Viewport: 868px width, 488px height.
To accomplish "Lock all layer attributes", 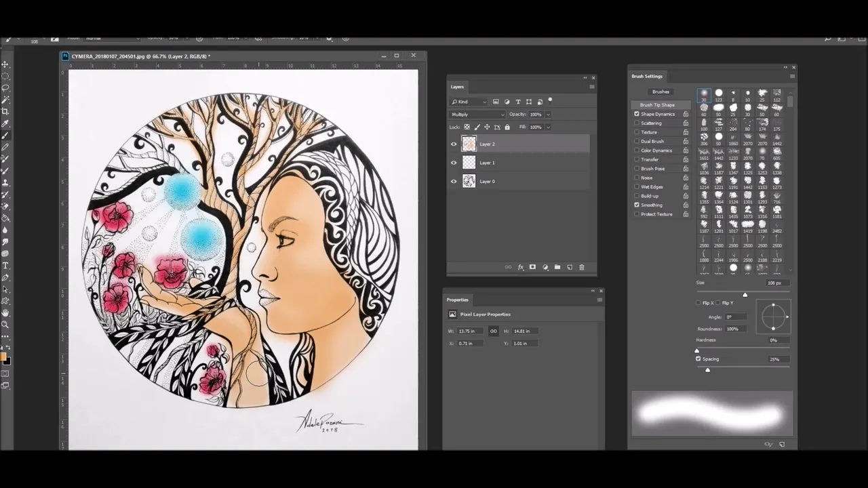I will (507, 127).
